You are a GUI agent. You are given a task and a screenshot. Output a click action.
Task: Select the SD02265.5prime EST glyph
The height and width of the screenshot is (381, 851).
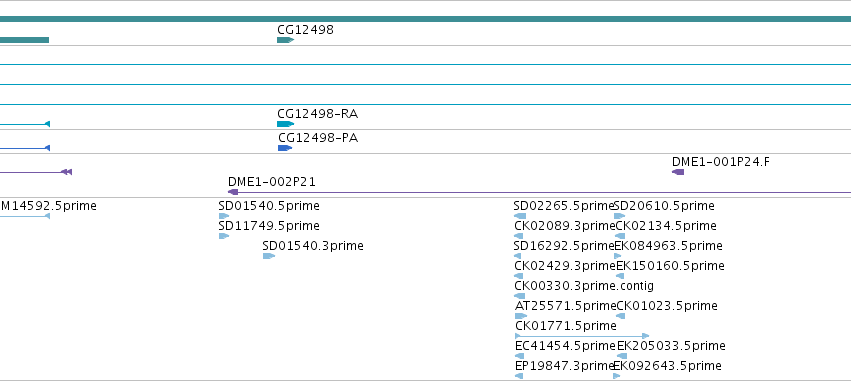520,216
